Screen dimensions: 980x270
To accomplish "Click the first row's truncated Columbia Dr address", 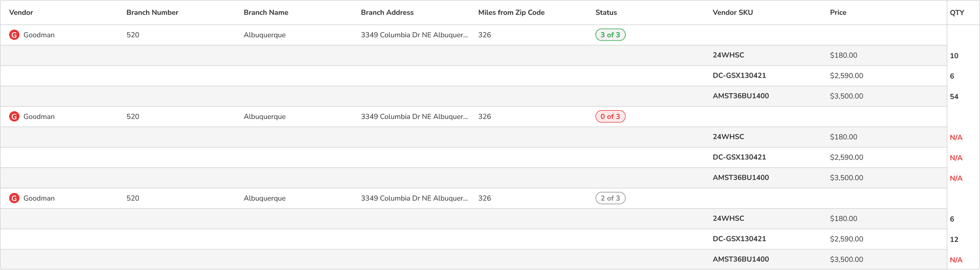I will click(x=414, y=35).
